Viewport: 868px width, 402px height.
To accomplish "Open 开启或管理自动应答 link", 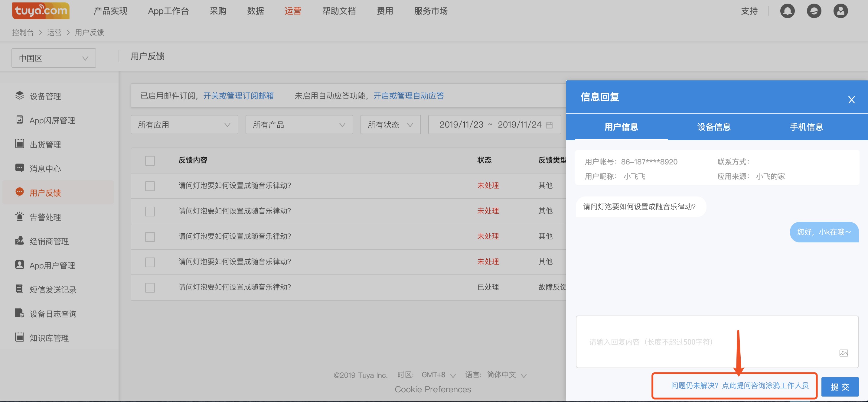I will pos(408,96).
